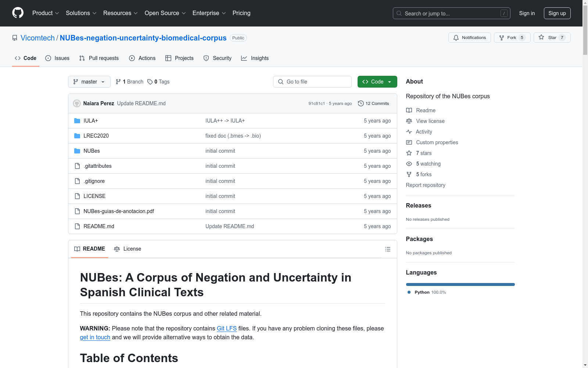Click the eye icon beside 5 watching
The width and height of the screenshot is (588, 368).
coord(409,164)
